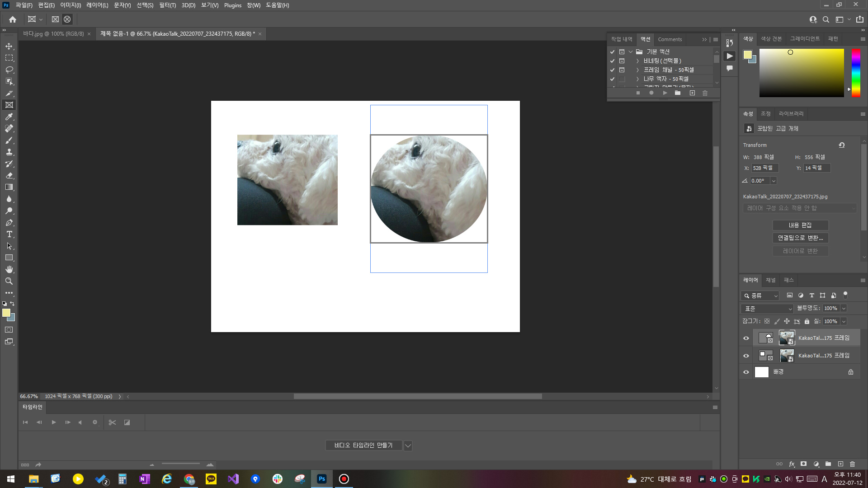Select the Horizontal Type tool

[x=9, y=235]
